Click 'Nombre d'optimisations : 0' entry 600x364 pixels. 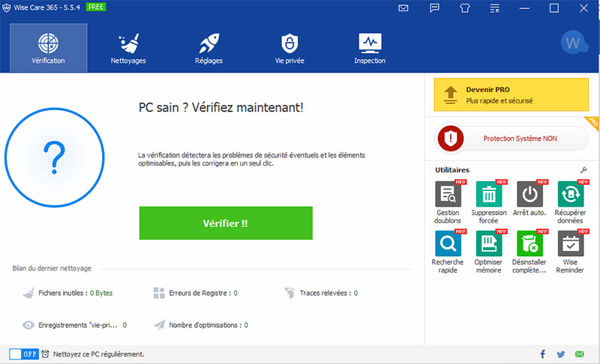(x=208, y=325)
